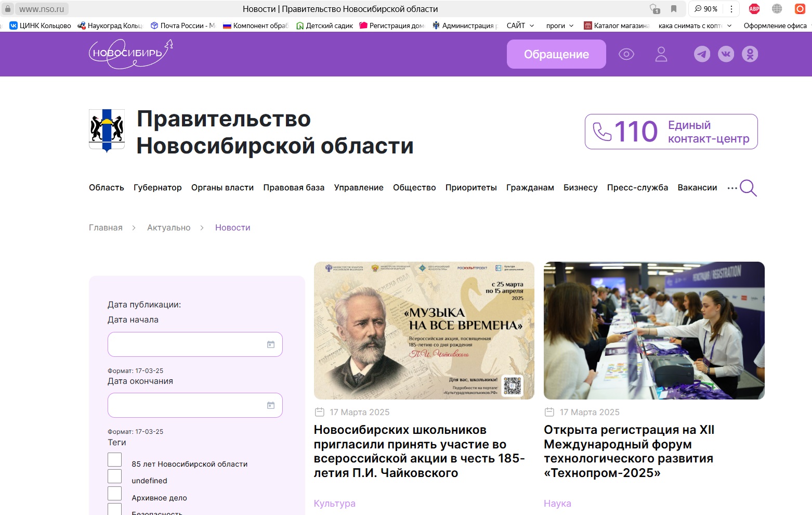812x515 pixels.
Task: Open the browser three-dot menu
Action: tap(731, 9)
